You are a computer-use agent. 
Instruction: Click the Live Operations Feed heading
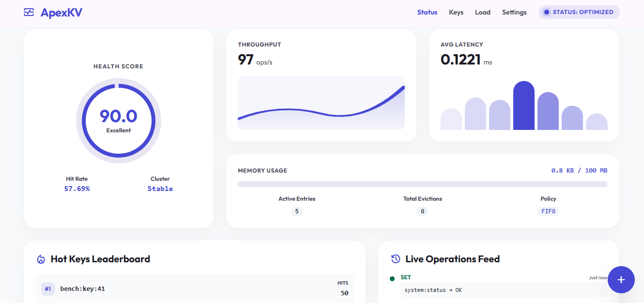tap(452, 259)
